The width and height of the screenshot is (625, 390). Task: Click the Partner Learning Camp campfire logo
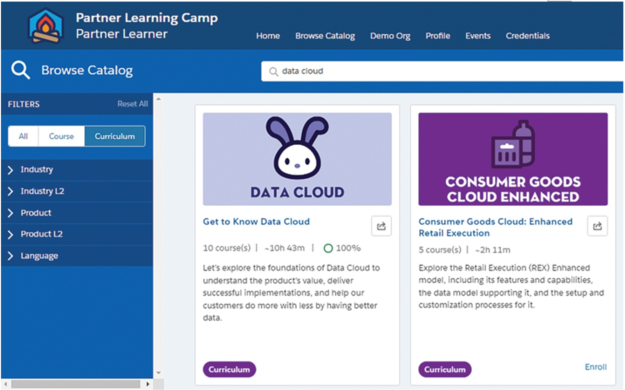(46, 26)
